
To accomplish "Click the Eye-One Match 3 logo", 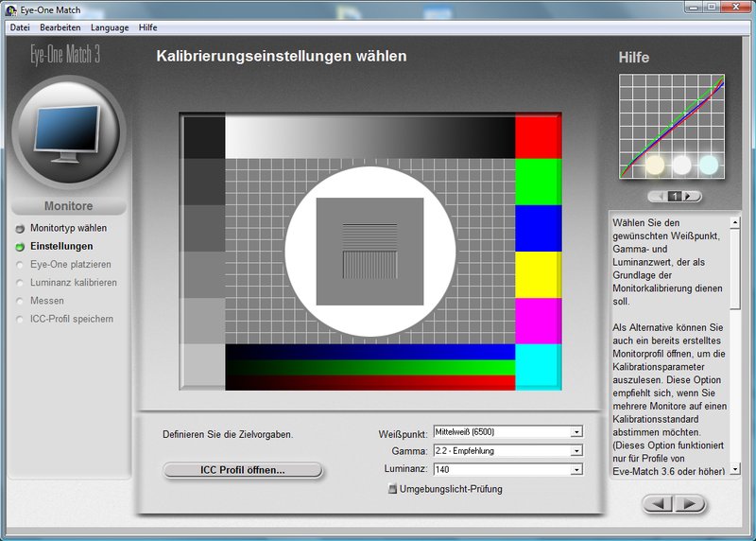I will (65, 54).
